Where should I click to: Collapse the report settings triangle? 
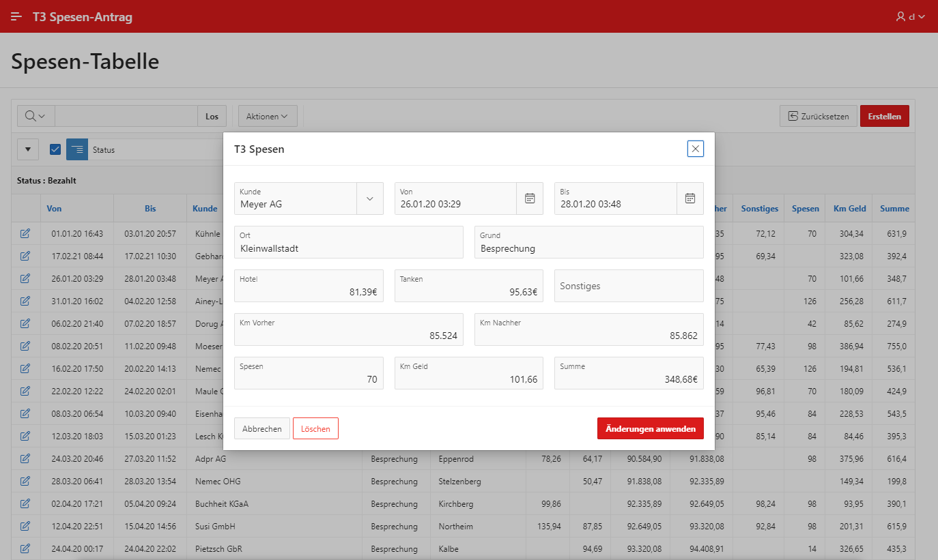pyautogui.click(x=28, y=149)
